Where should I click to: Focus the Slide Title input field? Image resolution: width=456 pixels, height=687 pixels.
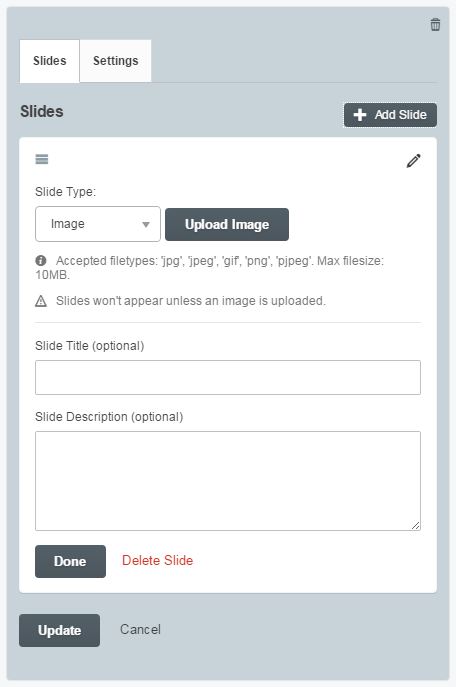point(228,377)
